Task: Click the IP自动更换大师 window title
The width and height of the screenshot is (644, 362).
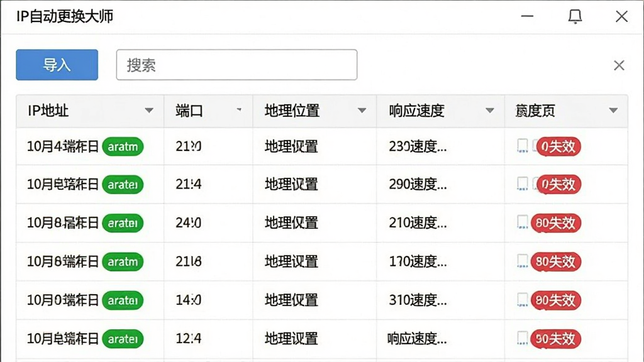Action: click(65, 16)
